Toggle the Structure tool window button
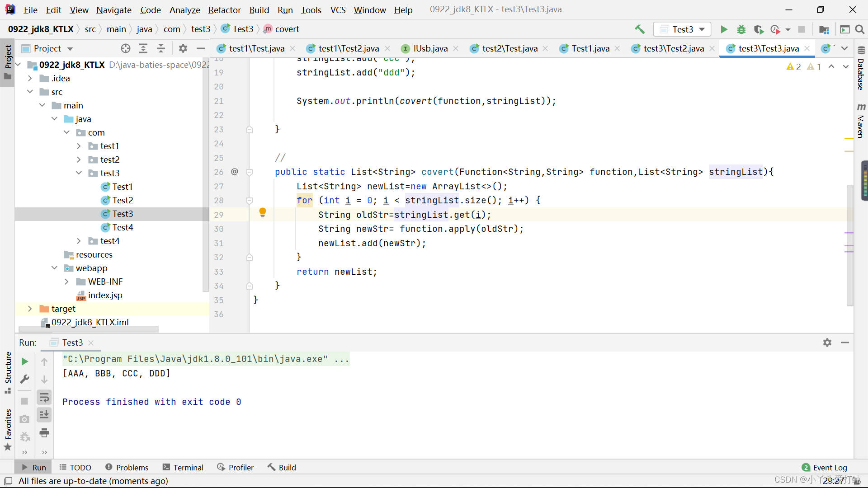Image resolution: width=868 pixels, height=488 pixels. click(x=8, y=373)
